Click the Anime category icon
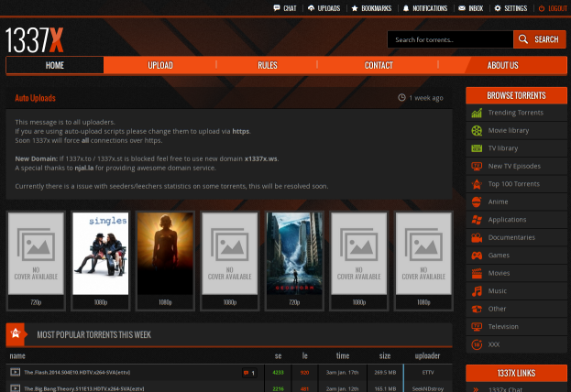Screen dimensions: 571x392 coord(477,201)
